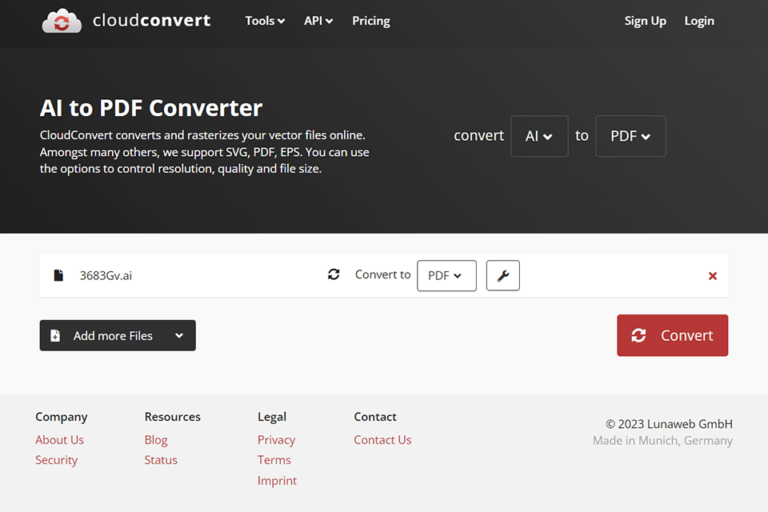The image size is (768, 512).
Task: Open the About Us link
Action: coord(59,440)
